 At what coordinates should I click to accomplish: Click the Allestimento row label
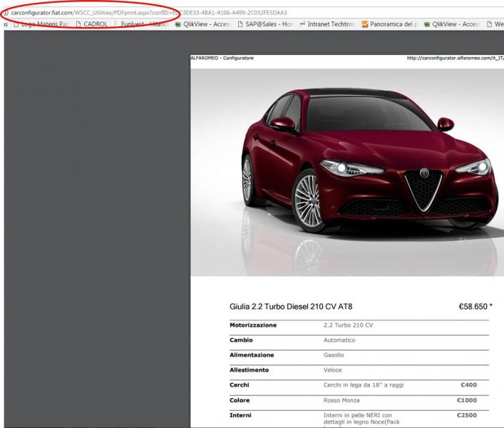[x=249, y=370]
